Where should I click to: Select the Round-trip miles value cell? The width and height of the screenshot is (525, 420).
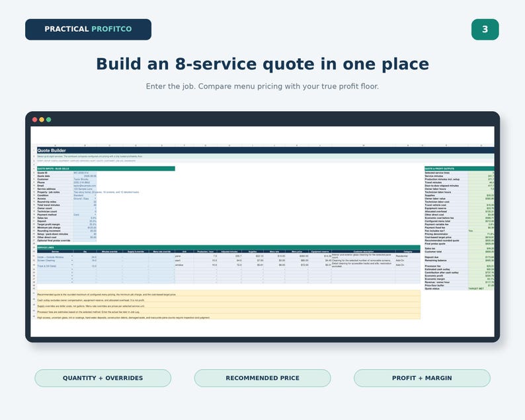pyautogui.click(x=85, y=202)
